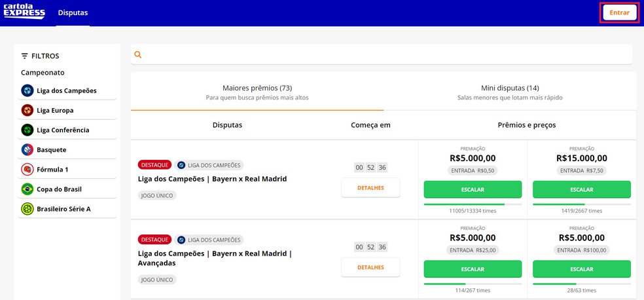
Task: Open Detalhes for the Avançadas dispute
Action: tap(370, 267)
